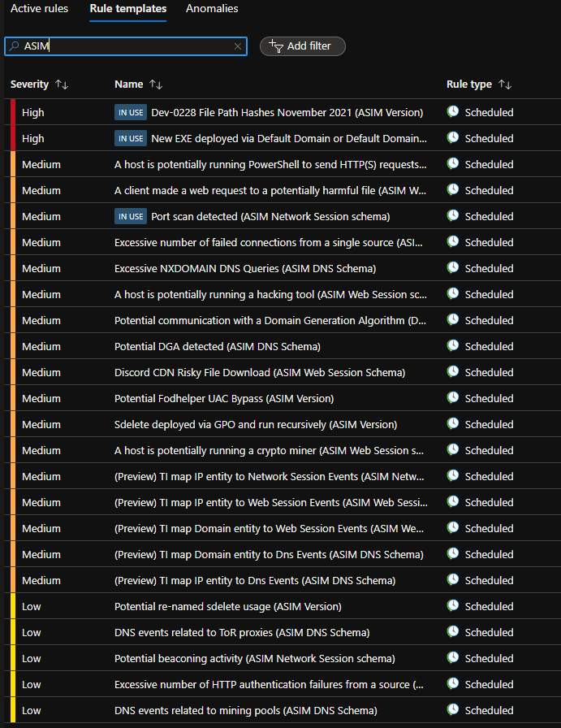
Task: Click IN USE badge on Port scan row
Action: tap(131, 216)
